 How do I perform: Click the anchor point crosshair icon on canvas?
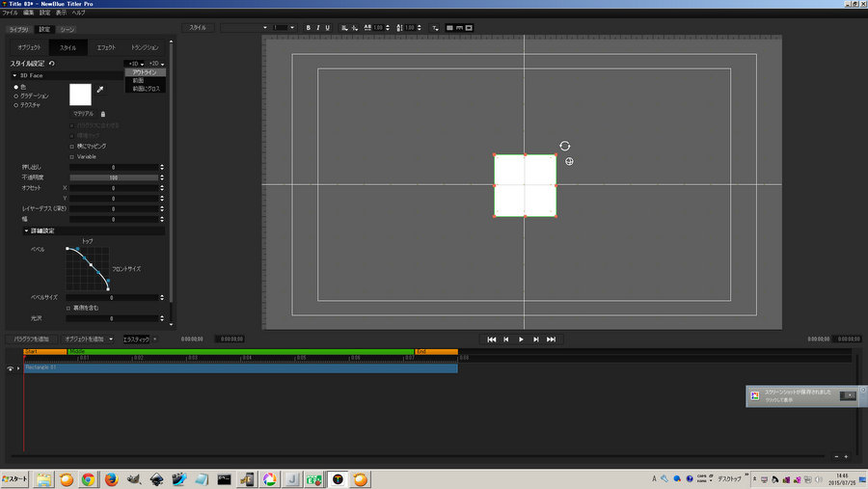pos(569,161)
